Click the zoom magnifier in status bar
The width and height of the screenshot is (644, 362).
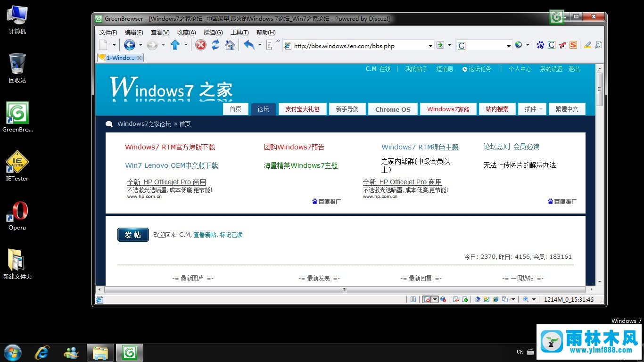click(x=525, y=299)
